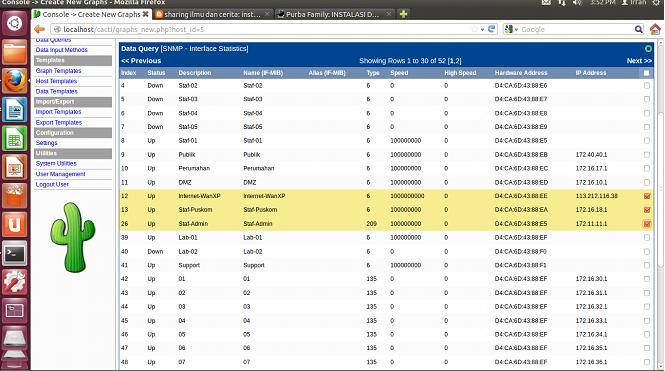
Task: Open network indicator in top panel
Action: tap(562, 3)
